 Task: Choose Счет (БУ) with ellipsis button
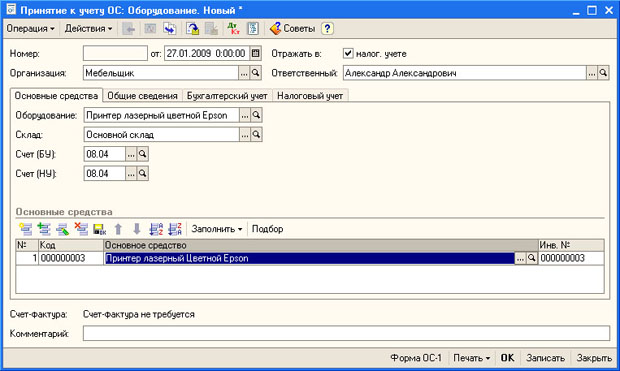pos(131,154)
